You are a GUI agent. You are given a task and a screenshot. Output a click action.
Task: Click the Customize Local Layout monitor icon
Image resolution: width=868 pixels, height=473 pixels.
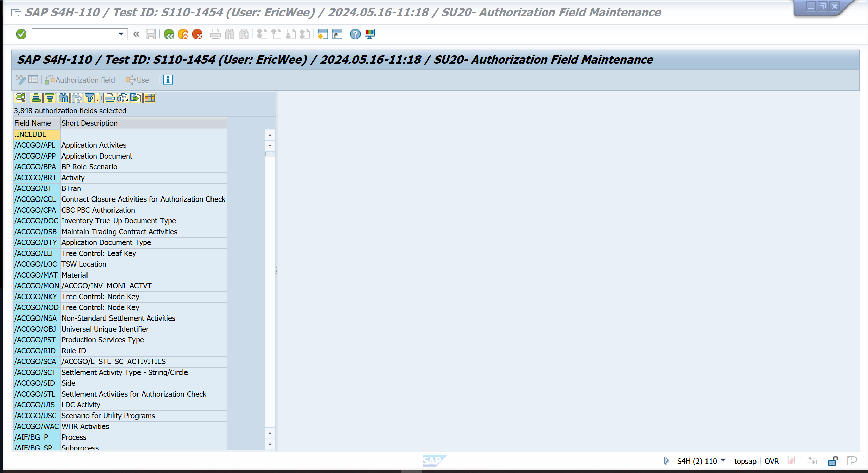pos(370,34)
